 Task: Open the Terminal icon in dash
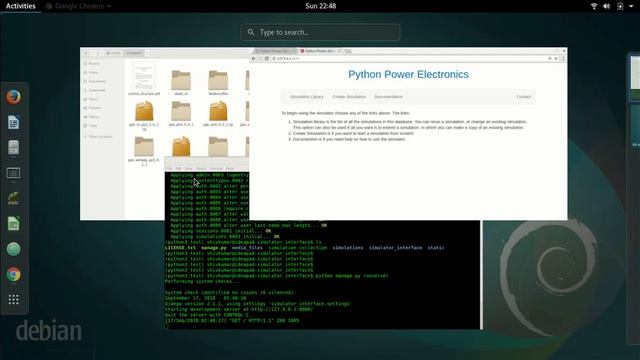pyautogui.click(x=13, y=173)
